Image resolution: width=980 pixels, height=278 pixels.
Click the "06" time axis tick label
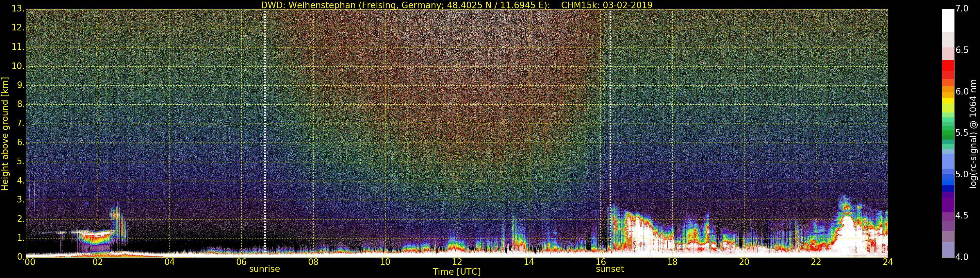tap(242, 262)
